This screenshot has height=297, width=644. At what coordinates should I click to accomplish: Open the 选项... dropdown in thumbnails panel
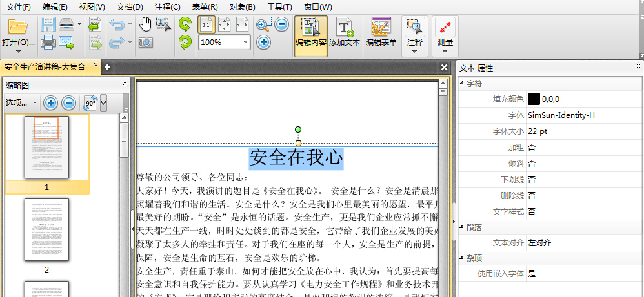point(21,102)
